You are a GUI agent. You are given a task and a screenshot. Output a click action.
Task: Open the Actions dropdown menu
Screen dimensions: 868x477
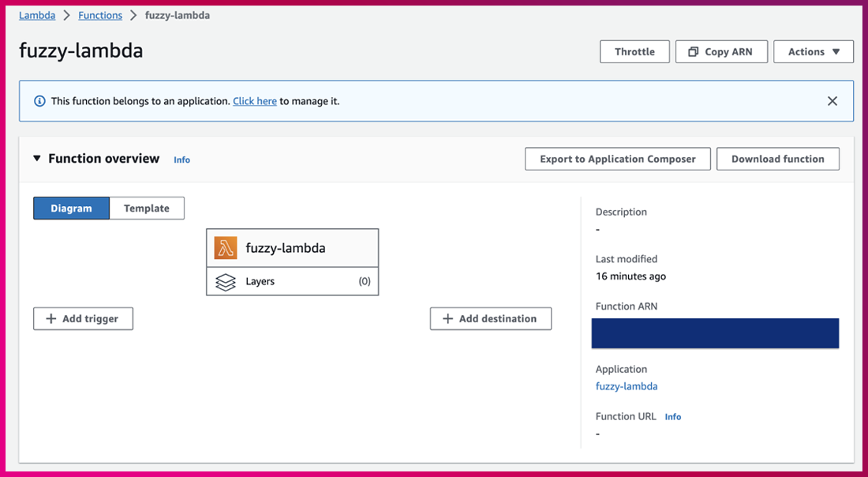click(x=813, y=52)
